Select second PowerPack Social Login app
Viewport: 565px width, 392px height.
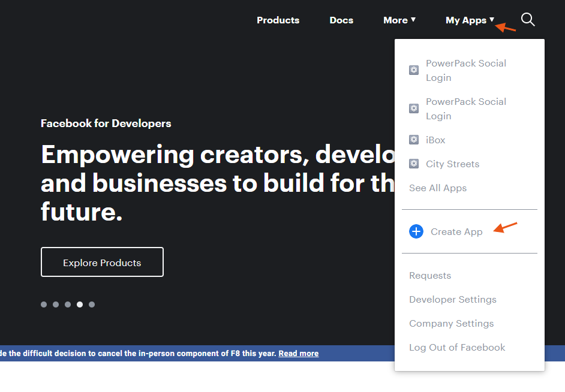point(466,108)
